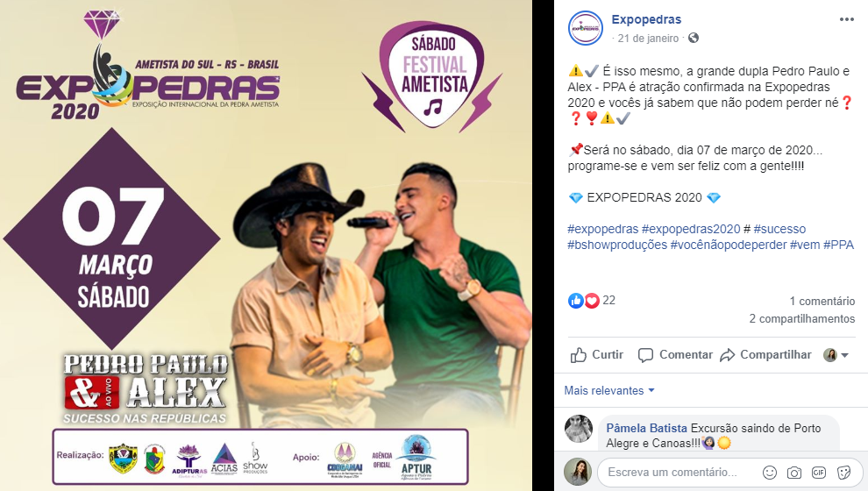The image size is (868, 491).
Task: Open the three-dot post options menu
Action: point(846,19)
